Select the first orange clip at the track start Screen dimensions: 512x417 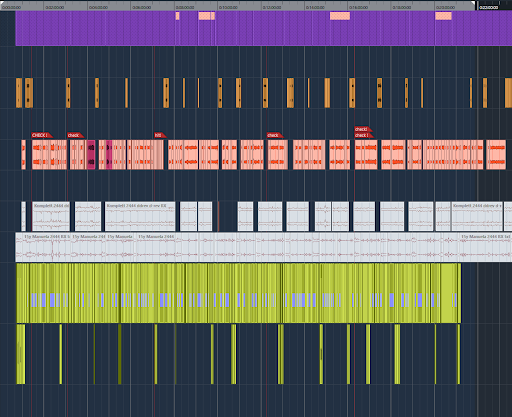tap(19, 93)
